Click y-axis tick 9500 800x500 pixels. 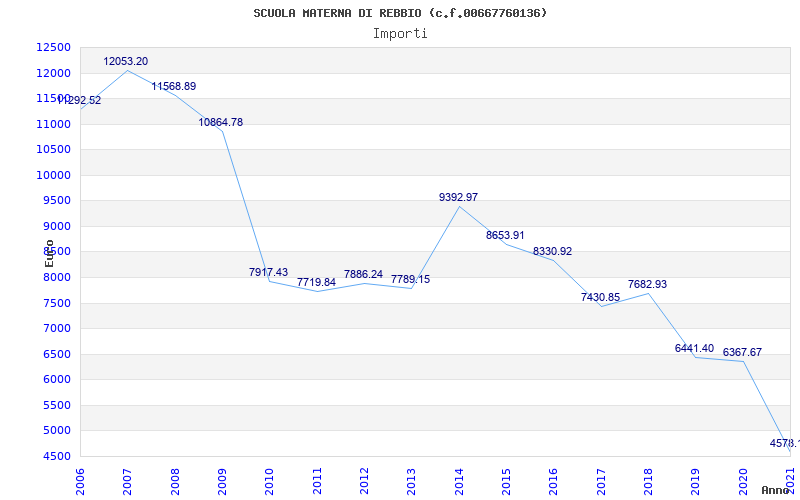(x=56, y=201)
